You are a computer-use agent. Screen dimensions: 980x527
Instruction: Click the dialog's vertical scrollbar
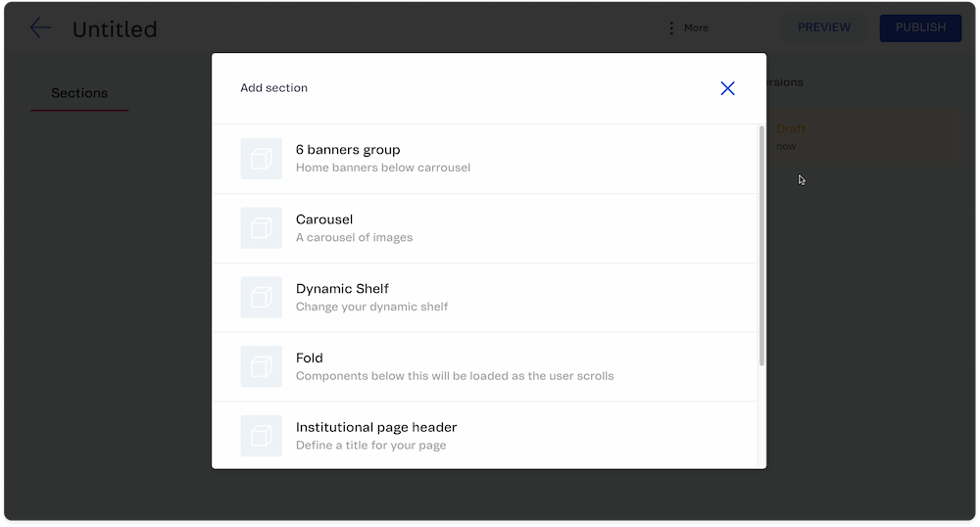click(x=761, y=246)
